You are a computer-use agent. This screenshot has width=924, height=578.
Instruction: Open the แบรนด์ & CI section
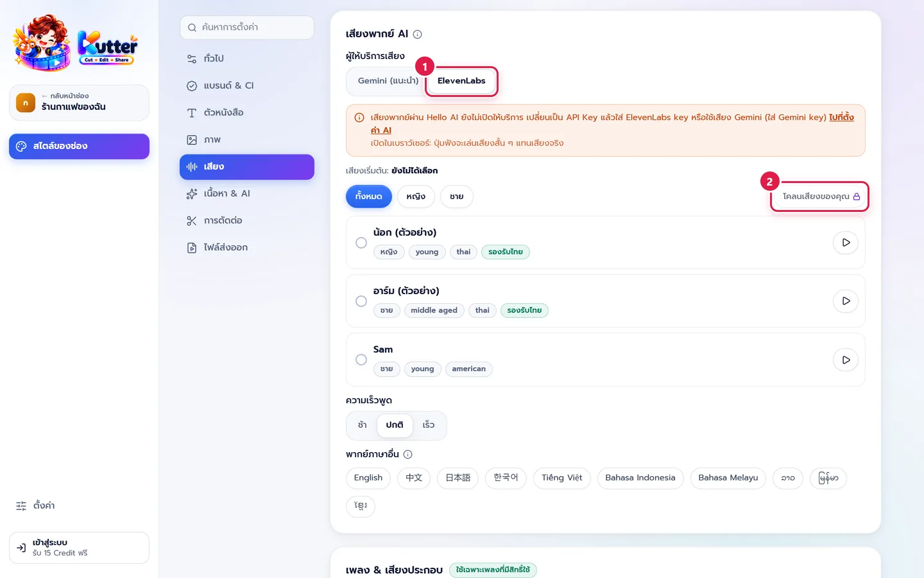[x=247, y=85]
